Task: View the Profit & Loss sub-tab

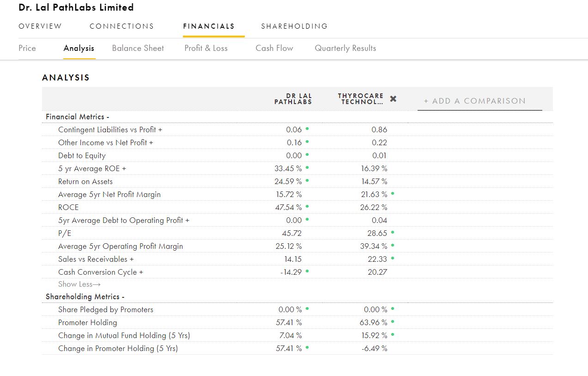Action: point(206,48)
